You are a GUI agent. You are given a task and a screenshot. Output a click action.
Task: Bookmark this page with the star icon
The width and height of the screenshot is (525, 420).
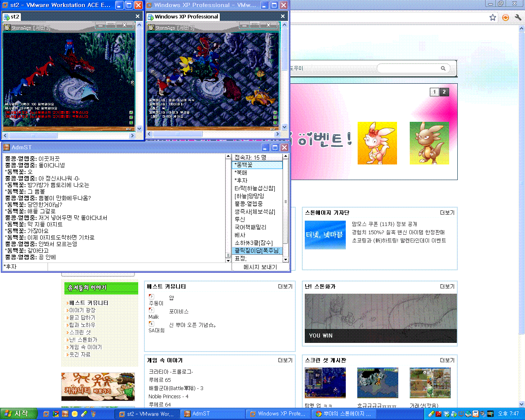pyautogui.click(x=493, y=17)
